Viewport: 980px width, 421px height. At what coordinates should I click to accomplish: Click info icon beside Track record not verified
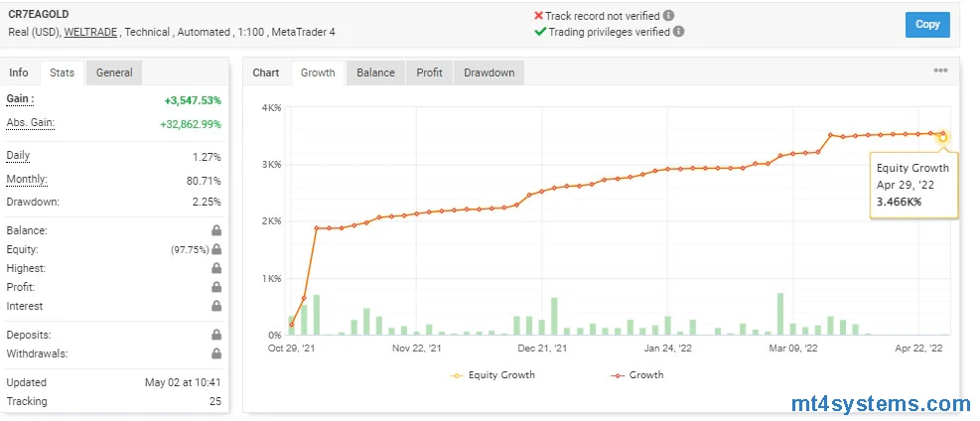pos(668,16)
